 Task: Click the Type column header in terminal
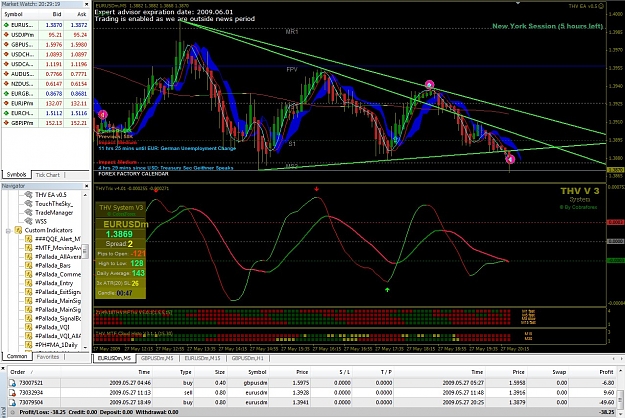[174, 372]
